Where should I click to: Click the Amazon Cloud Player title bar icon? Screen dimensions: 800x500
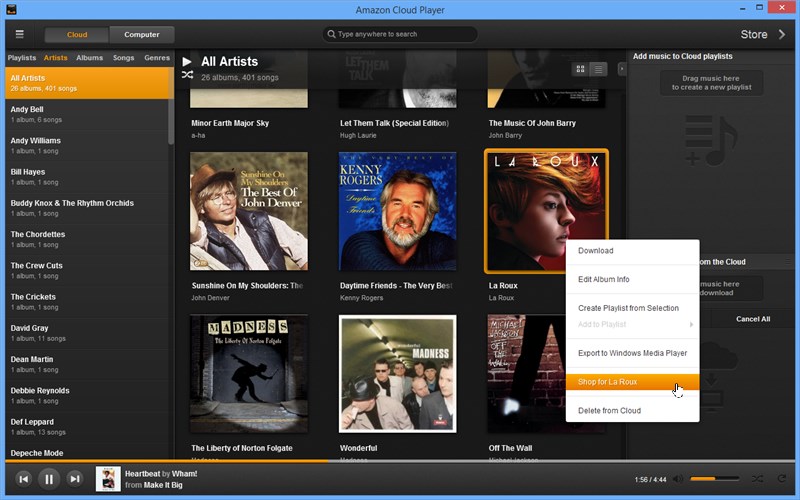[11, 9]
